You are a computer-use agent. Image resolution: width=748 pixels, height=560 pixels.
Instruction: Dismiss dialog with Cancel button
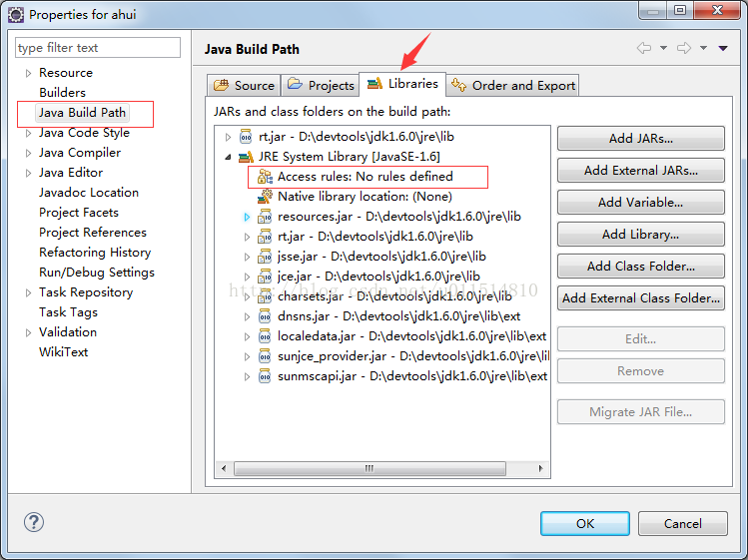click(x=683, y=524)
